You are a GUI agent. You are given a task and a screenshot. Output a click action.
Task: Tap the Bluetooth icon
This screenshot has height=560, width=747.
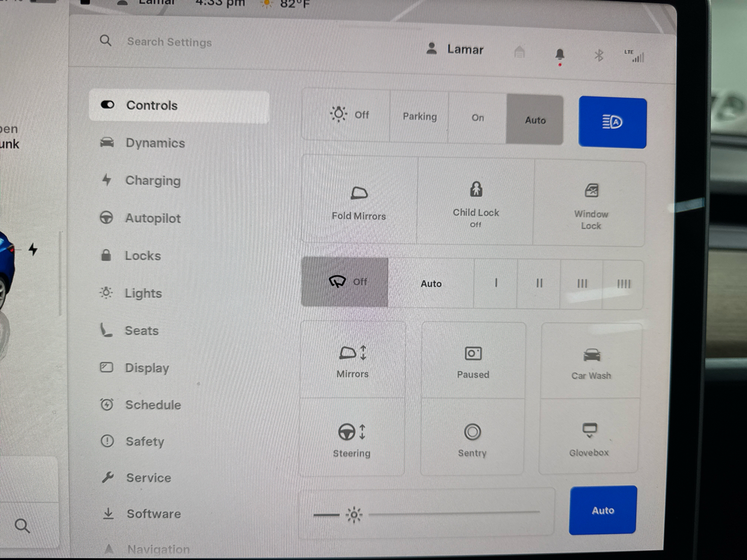[x=599, y=55]
